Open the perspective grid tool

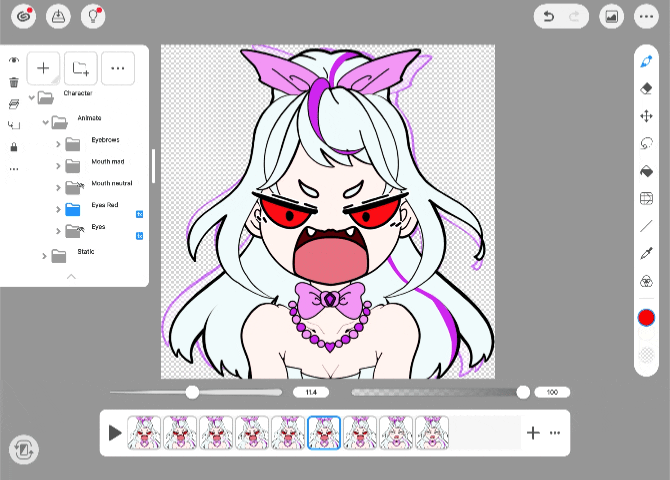pyautogui.click(x=646, y=198)
